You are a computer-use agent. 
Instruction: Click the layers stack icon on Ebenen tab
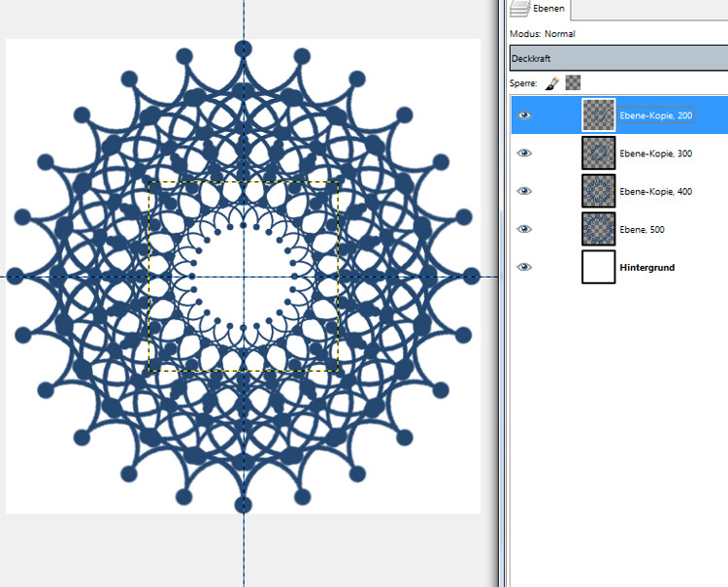pos(519,9)
